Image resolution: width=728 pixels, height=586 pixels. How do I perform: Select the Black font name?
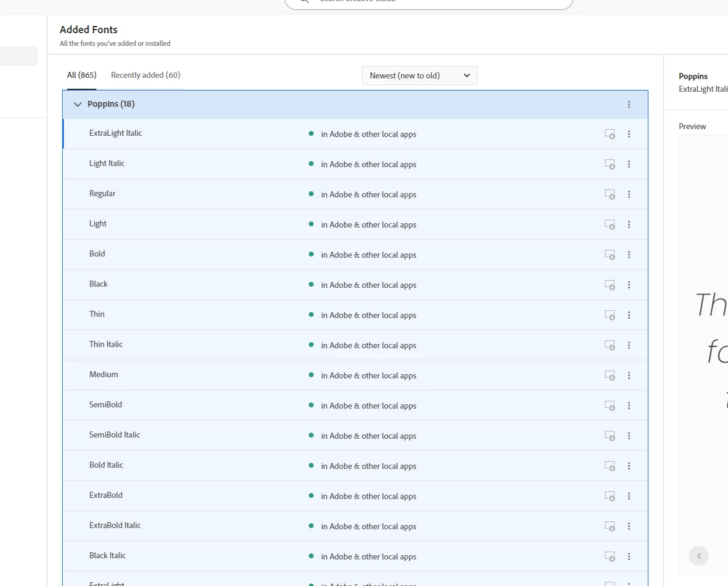pyautogui.click(x=98, y=284)
